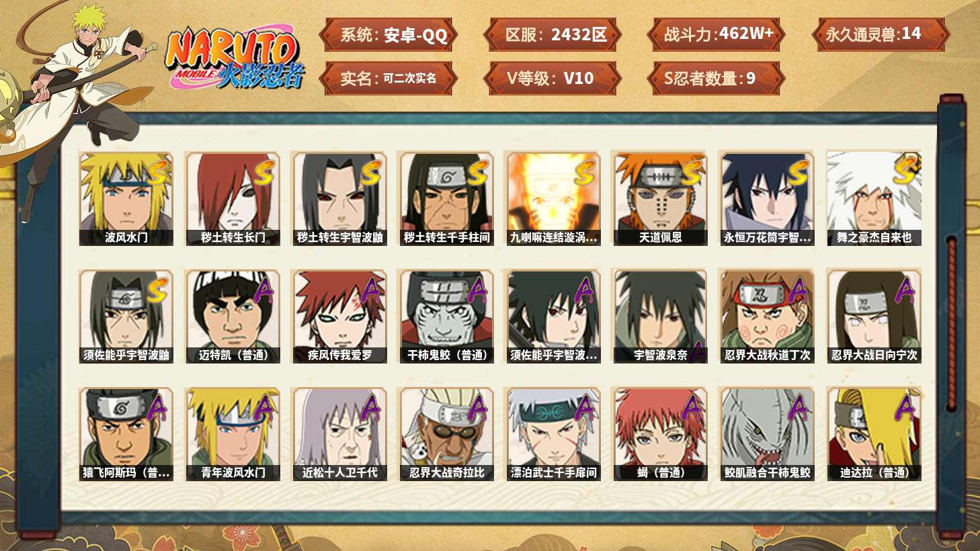Select the 鲛肌融合干柿鬼鲛 shark icon
Screen dimensions: 980x551
767,434
